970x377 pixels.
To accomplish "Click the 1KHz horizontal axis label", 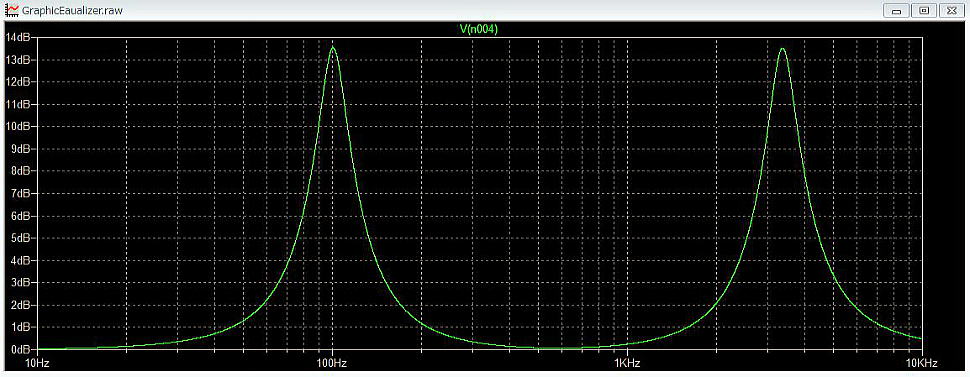I will 627,362.
